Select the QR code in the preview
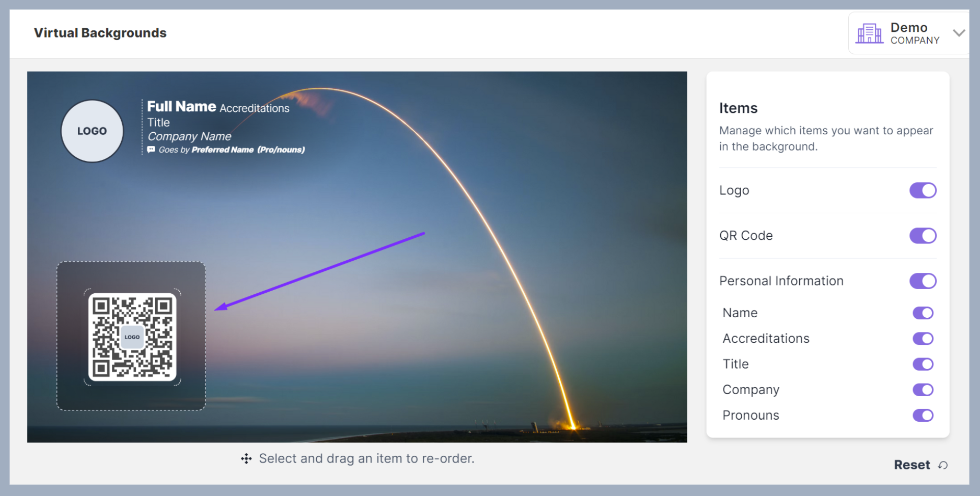The width and height of the screenshot is (980, 496). [132, 337]
